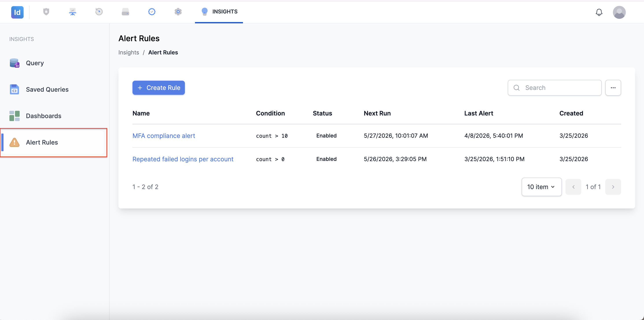Sort by the Condition column header

pyautogui.click(x=270, y=113)
